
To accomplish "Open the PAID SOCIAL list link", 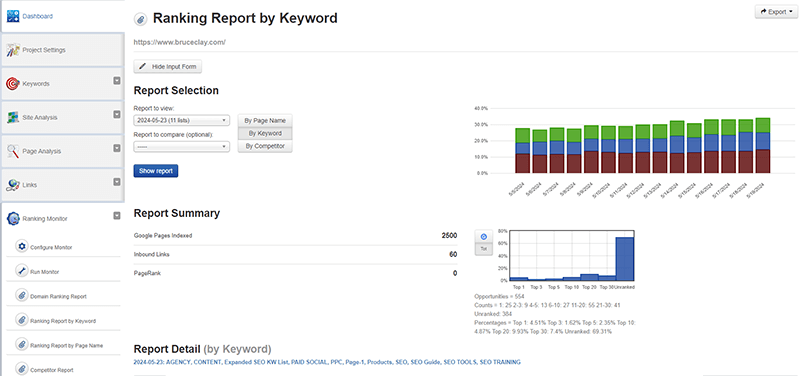I will (309, 362).
